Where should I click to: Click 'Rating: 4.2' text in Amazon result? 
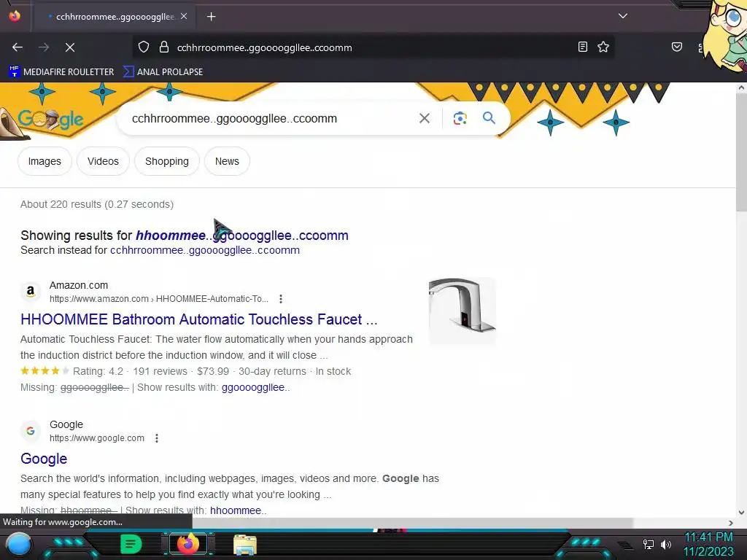point(98,371)
